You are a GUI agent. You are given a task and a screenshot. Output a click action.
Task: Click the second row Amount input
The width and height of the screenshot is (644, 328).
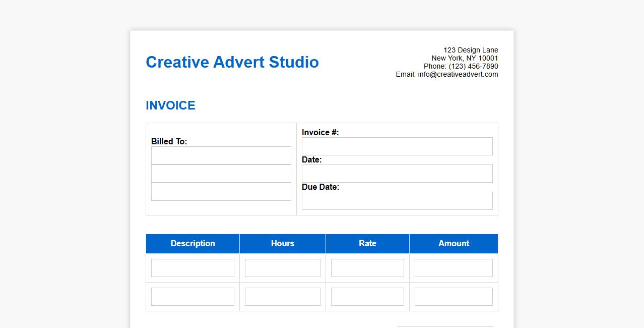click(454, 297)
